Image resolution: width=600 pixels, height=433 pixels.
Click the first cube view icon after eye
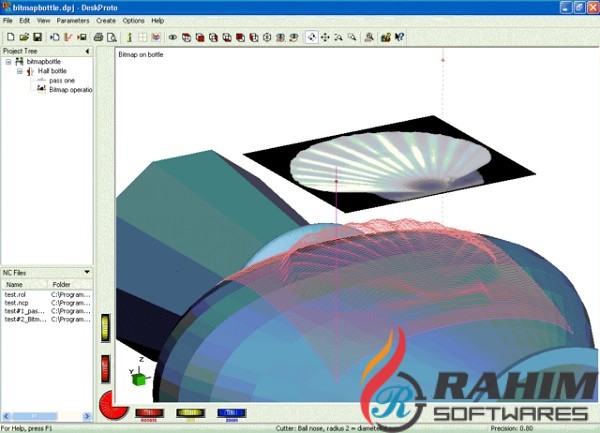click(186, 37)
